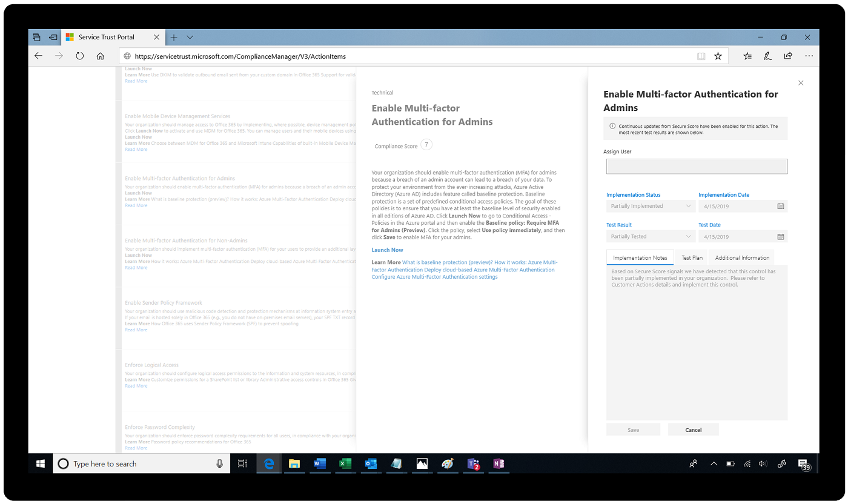
Task: Open Test Date calendar picker
Action: click(781, 237)
